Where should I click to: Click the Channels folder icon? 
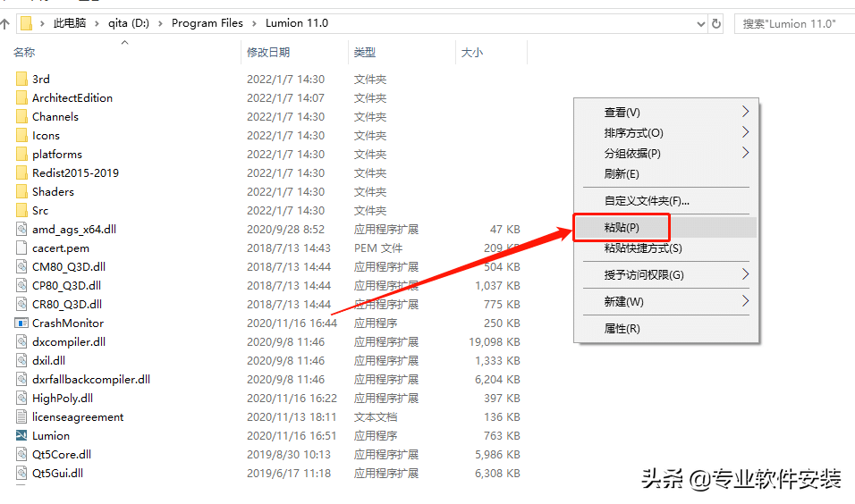(x=21, y=116)
